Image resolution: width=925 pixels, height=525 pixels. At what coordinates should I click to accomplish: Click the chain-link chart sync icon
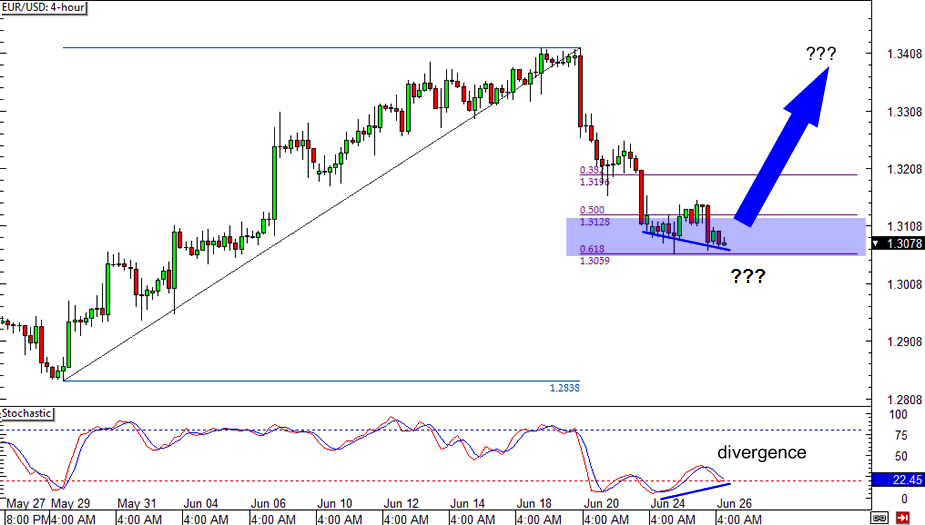coord(880,518)
